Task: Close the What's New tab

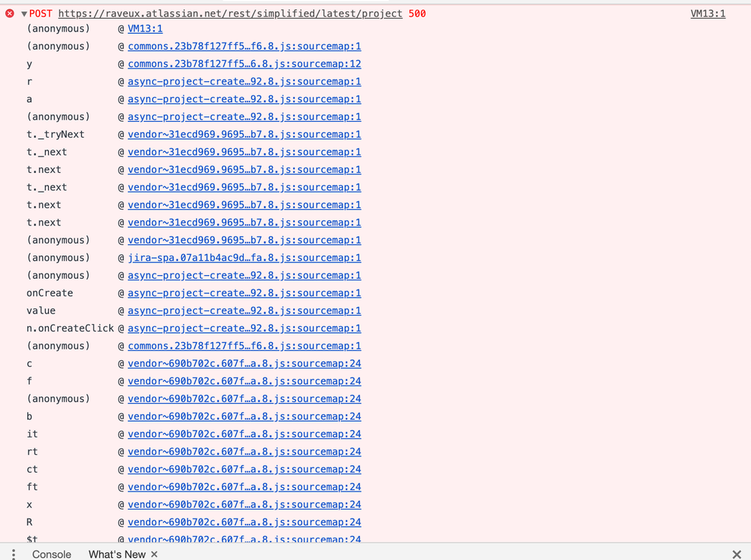Action: (x=154, y=554)
